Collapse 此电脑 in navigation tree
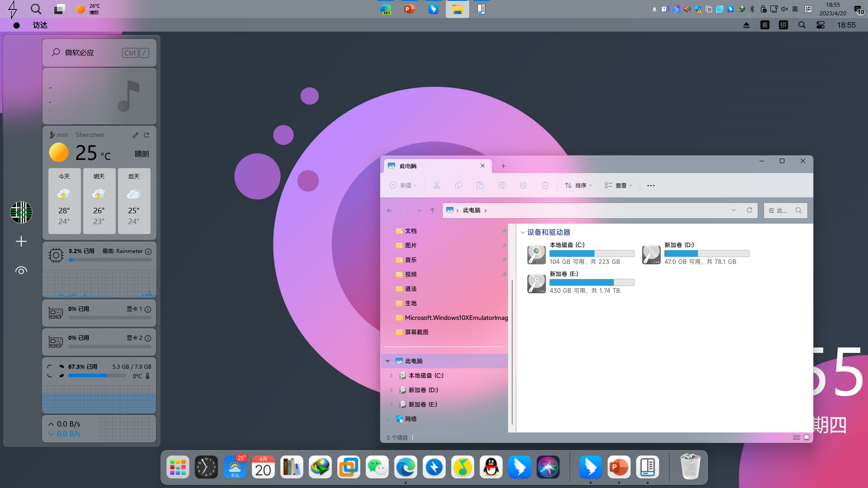 pyautogui.click(x=388, y=361)
